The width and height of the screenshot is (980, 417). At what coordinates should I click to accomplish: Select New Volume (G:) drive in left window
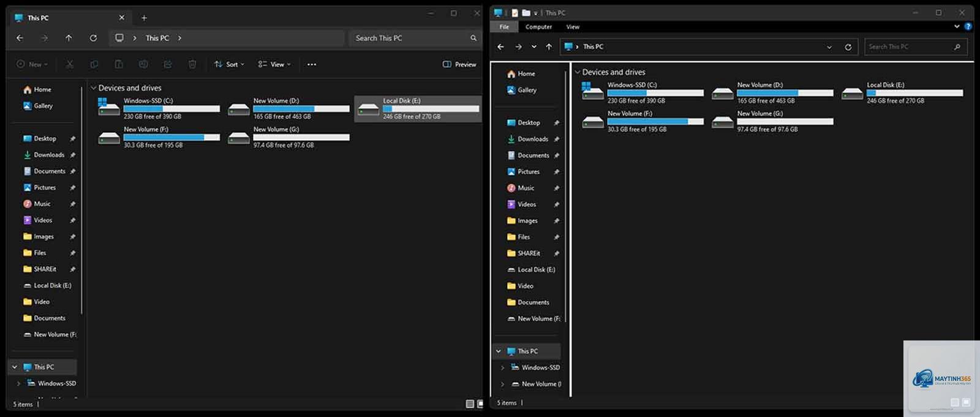point(289,137)
